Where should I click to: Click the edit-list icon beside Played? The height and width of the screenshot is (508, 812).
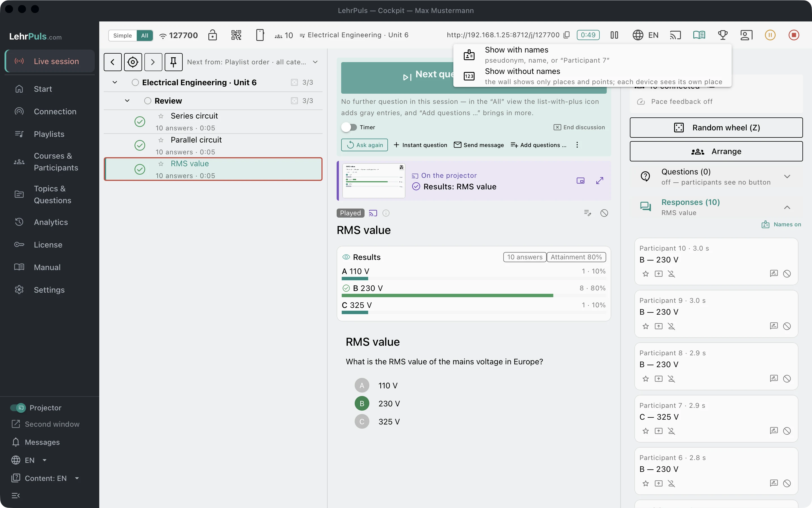(x=587, y=213)
